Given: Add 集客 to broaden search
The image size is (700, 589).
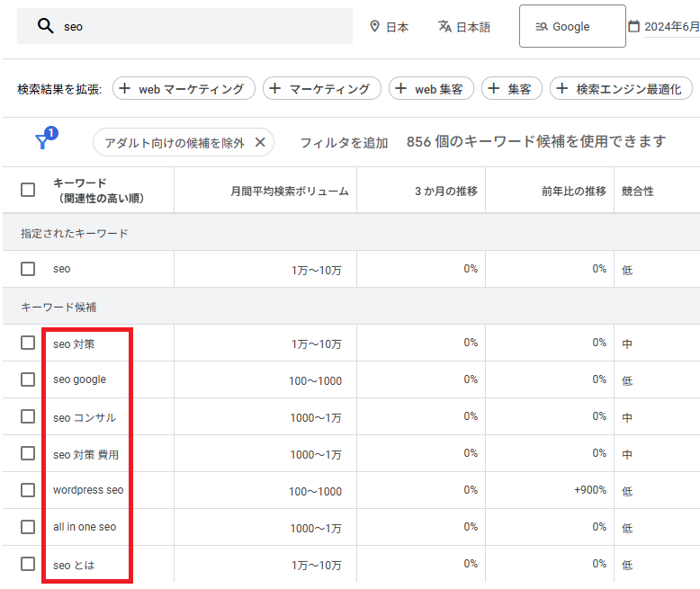Looking at the screenshot, I should point(512,88).
